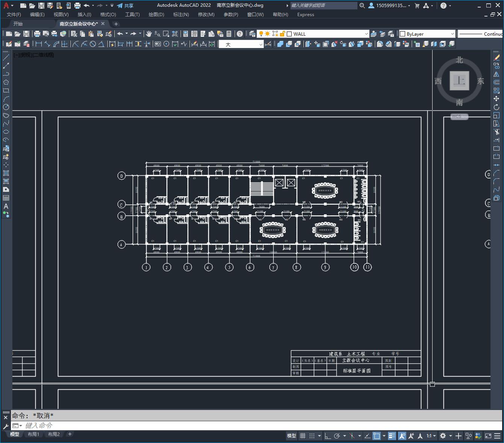The image size is (504, 443).
Task: Open the WCS dropdown under ViewCube
Action: click(x=459, y=116)
